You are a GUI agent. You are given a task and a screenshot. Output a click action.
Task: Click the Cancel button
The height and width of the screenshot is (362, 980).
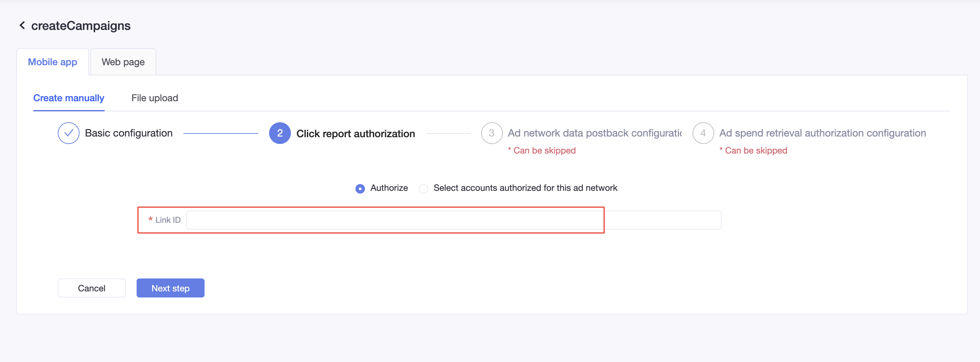click(x=92, y=288)
